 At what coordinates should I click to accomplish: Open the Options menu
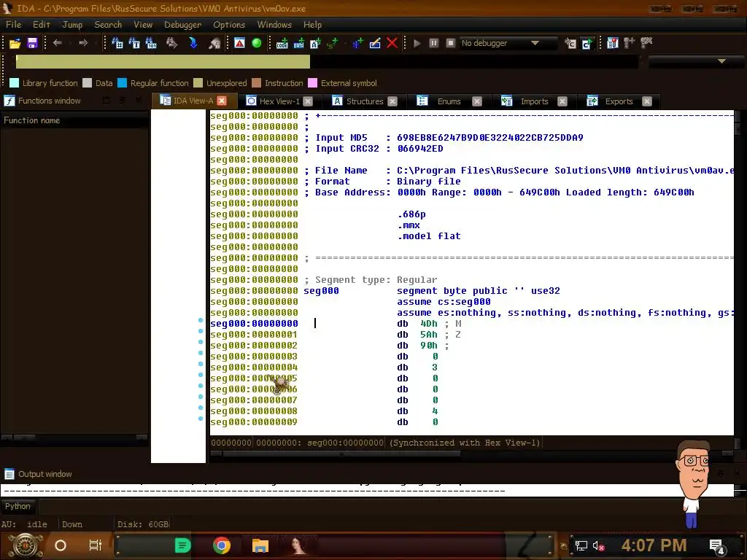pyautogui.click(x=228, y=25)
